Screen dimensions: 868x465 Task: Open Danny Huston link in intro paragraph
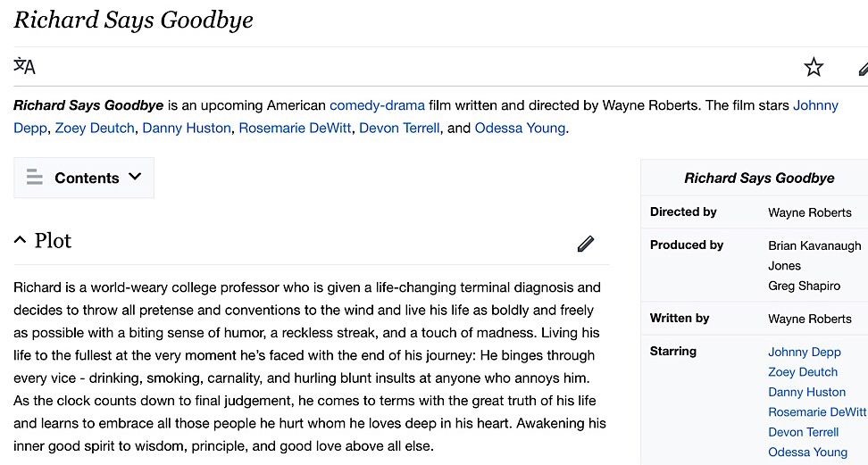pos(186,128)
